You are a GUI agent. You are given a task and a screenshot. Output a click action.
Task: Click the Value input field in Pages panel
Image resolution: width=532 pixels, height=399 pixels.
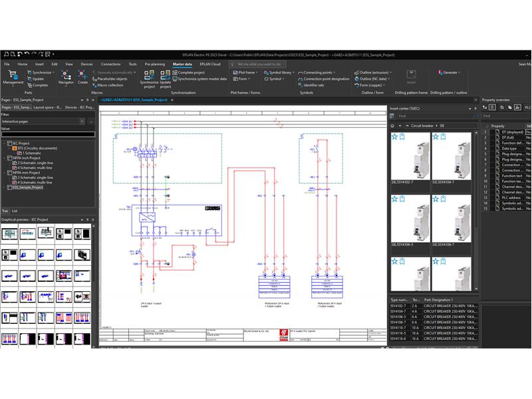pyautogui.click(x=48, y=134)
